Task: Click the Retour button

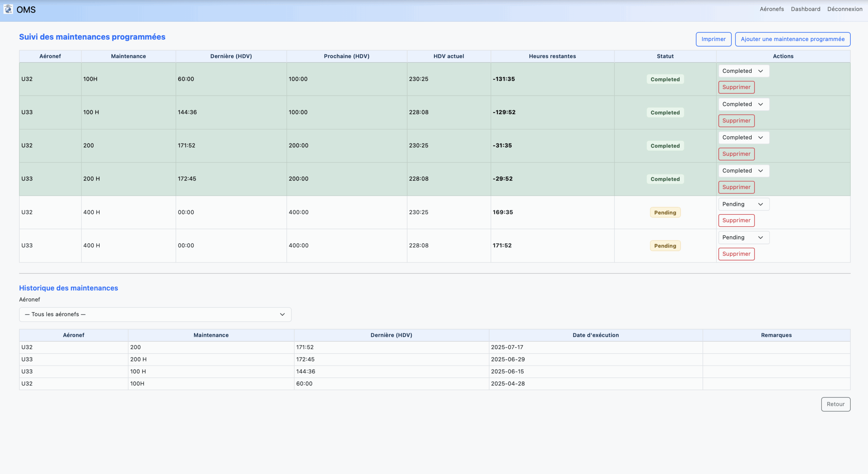Action: [835, 404]
